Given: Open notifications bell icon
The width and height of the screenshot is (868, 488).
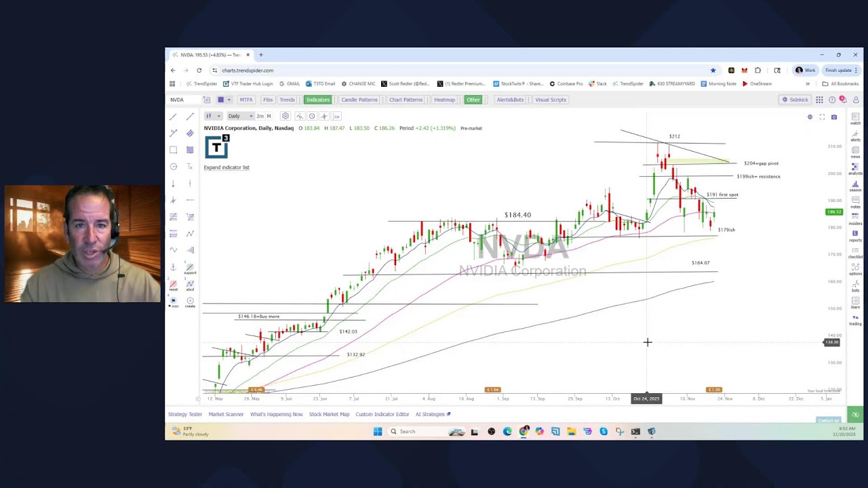Looking at the screenshot, I should [x=843, y=100].
